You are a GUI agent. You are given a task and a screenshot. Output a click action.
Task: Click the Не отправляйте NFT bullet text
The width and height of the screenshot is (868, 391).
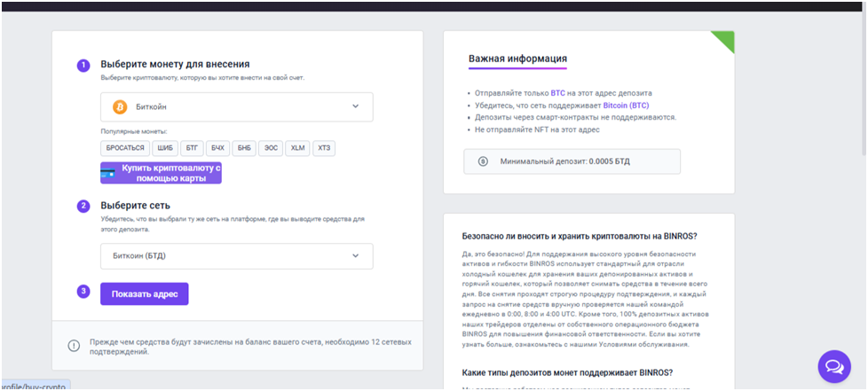(537, 129)
